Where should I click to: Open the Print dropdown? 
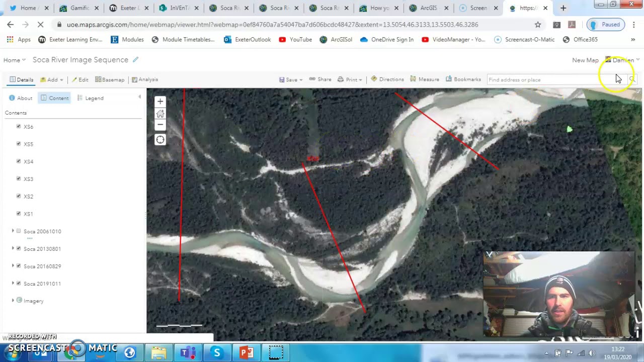tap(350, 79)
